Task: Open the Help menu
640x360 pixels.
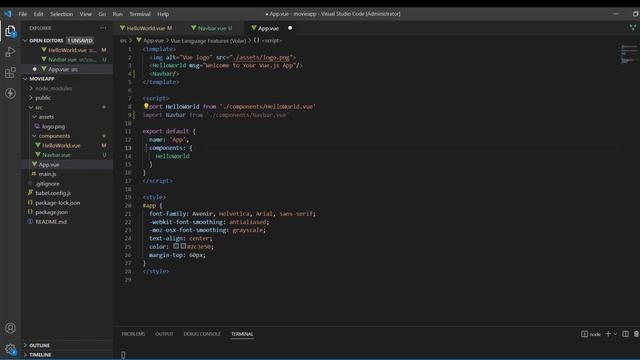Action: click(x=163, y=14)
